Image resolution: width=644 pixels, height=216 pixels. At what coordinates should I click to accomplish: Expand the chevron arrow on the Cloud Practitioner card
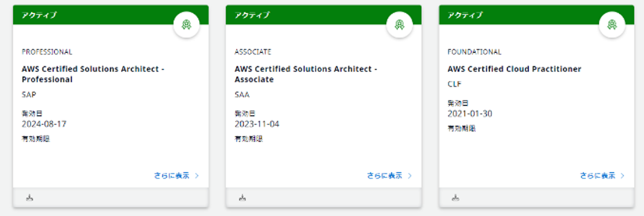[x=623, y=176]
